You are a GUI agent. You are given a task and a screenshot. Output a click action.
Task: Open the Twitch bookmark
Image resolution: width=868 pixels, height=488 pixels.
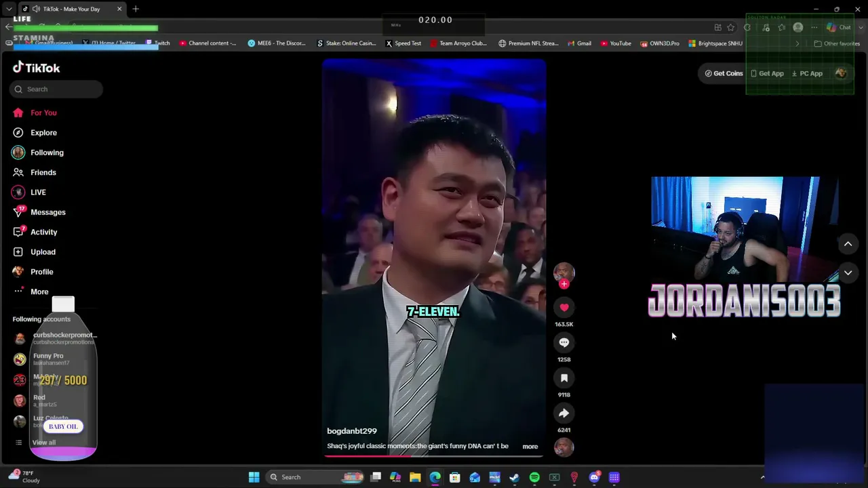158,43
